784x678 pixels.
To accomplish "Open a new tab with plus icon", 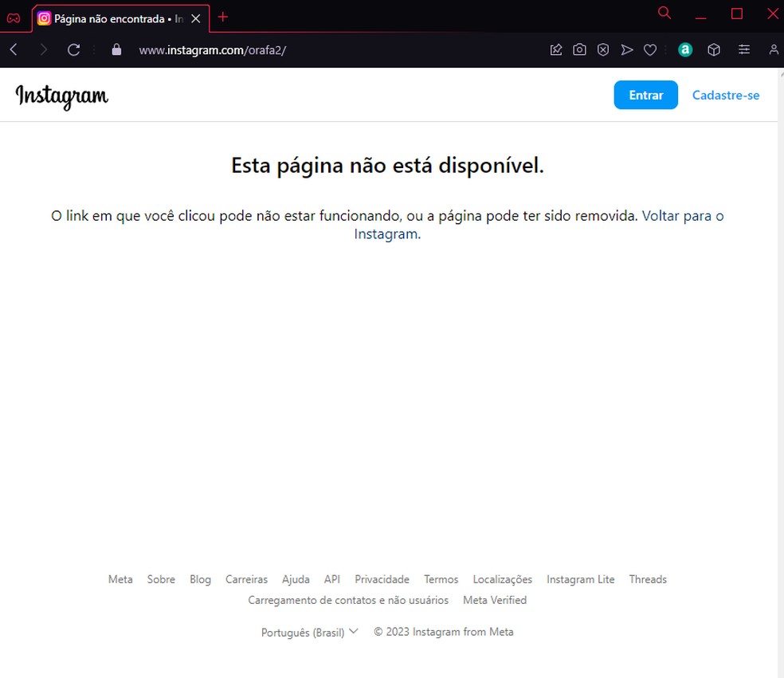I will [223, 17].
